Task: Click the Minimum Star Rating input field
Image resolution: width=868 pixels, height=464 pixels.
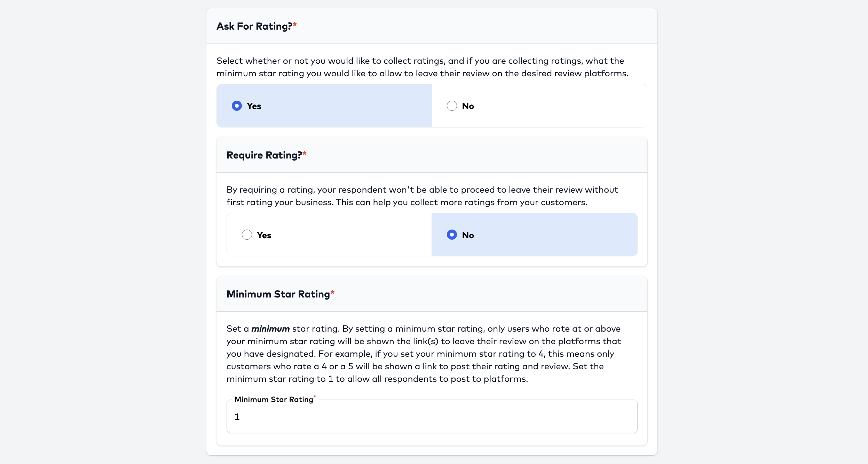Action: click(x=432, y=417)
